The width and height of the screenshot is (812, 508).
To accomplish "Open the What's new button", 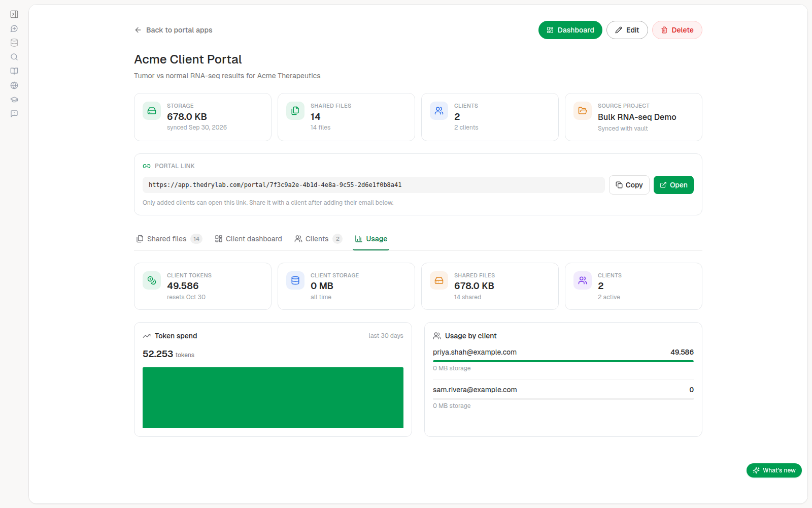I will click(774, 470).
